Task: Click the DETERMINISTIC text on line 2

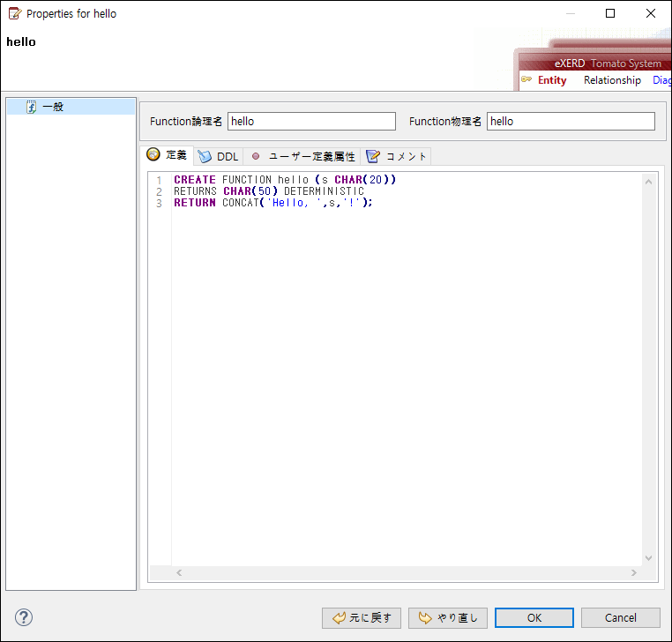Action: 324,191
